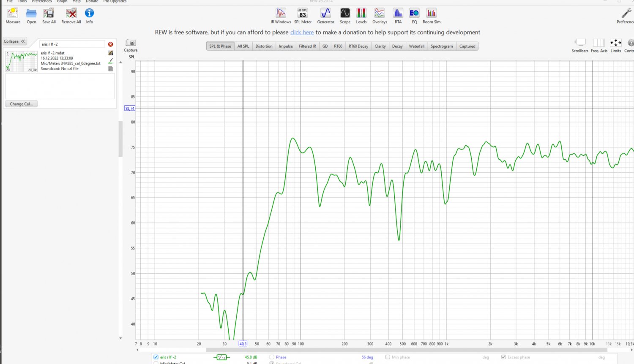Viewport: 634px width, 364px height.
Task: Enable the Phase trace checkbox
Action: click(272, 357)
